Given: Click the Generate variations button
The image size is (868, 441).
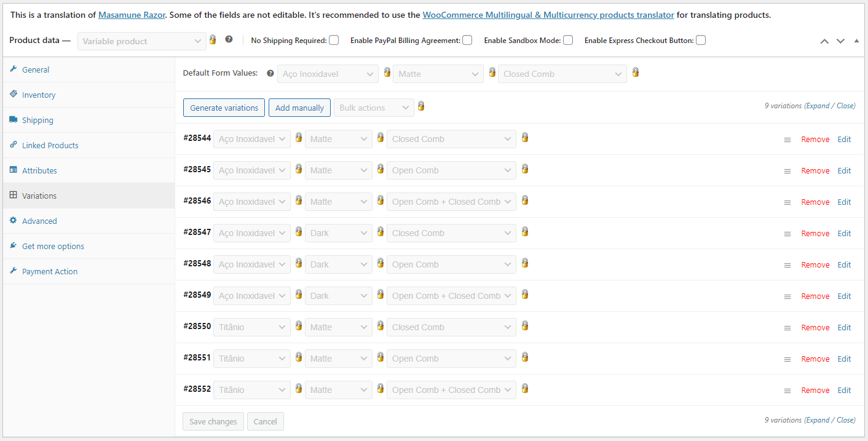Looking at the screenshot, I should [224, 108].
